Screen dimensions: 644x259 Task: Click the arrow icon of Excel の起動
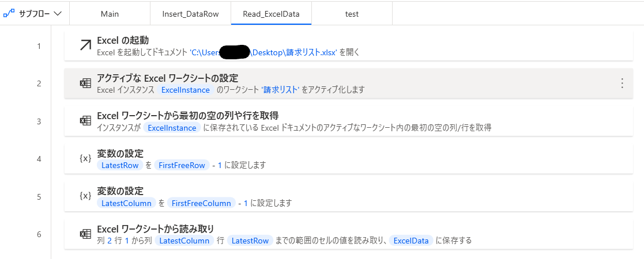coord(85,45)
